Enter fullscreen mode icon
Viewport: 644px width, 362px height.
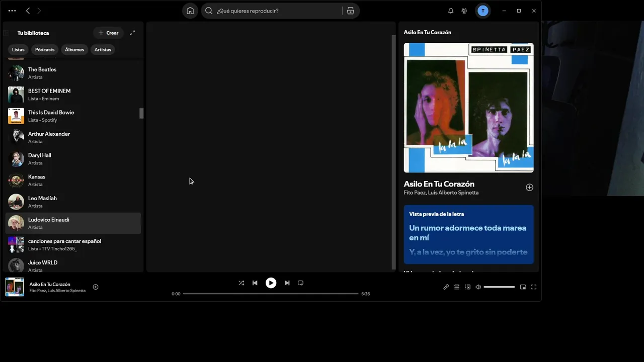534,287
